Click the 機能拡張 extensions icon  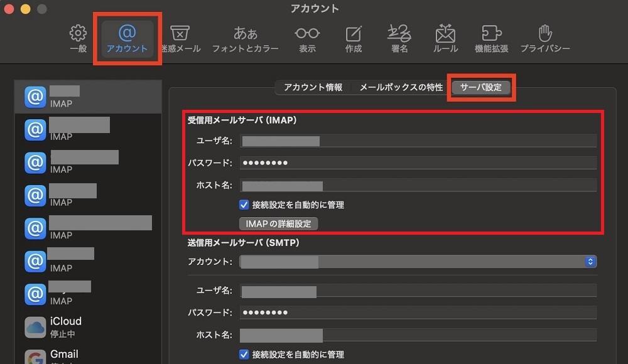pos(491,38)
